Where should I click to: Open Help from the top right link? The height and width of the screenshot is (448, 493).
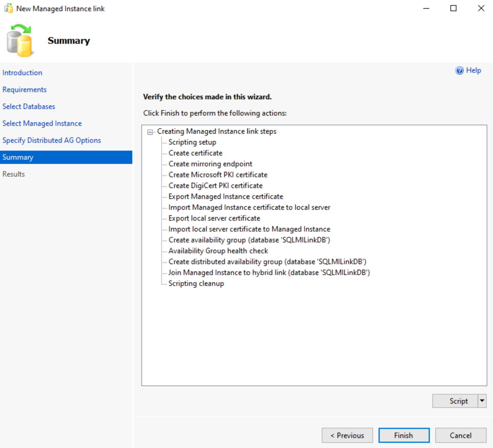click(473, 70)
